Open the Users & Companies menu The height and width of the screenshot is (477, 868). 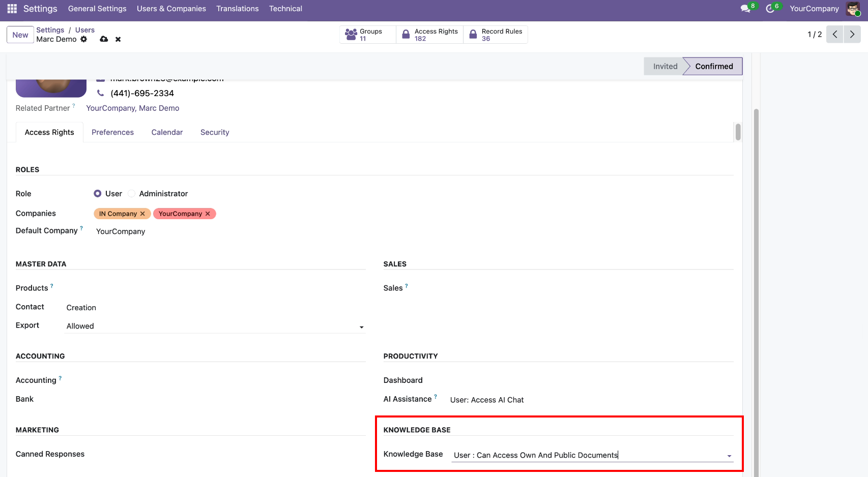pyautogui.click(x=171, y=9)
